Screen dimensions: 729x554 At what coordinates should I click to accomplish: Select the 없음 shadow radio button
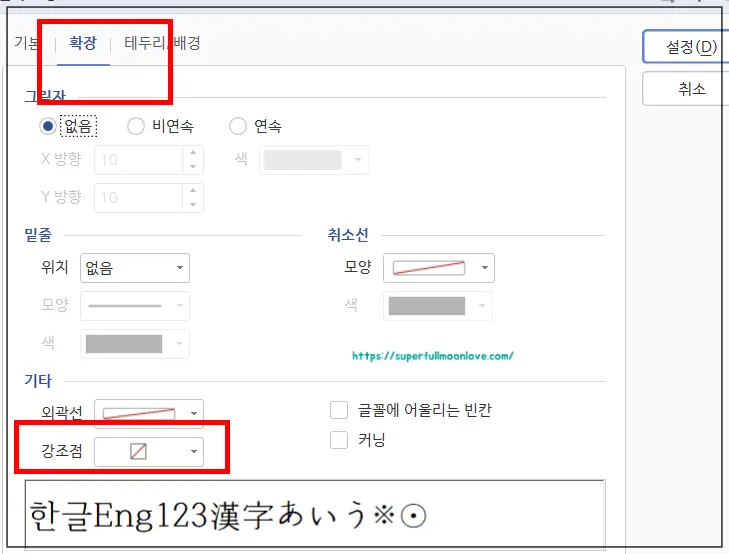pyautogui.click(x=48, y=126)
